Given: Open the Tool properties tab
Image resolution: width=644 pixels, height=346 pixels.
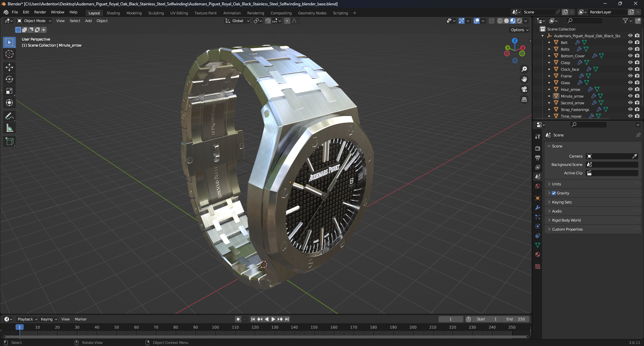Looking at the screenshot, I should click(538, 136).
